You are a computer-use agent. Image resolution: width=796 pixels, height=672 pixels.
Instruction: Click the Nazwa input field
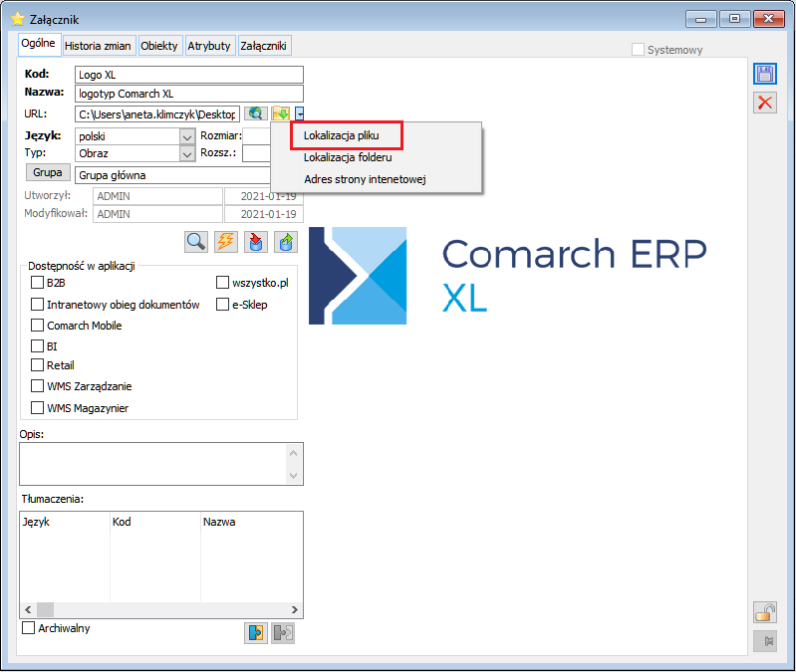click(189, 94)
